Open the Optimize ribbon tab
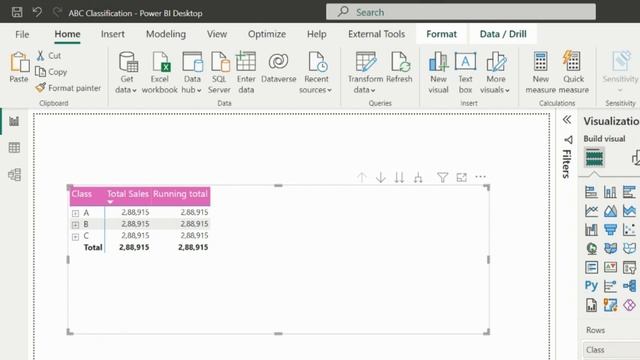 (267, 34)
